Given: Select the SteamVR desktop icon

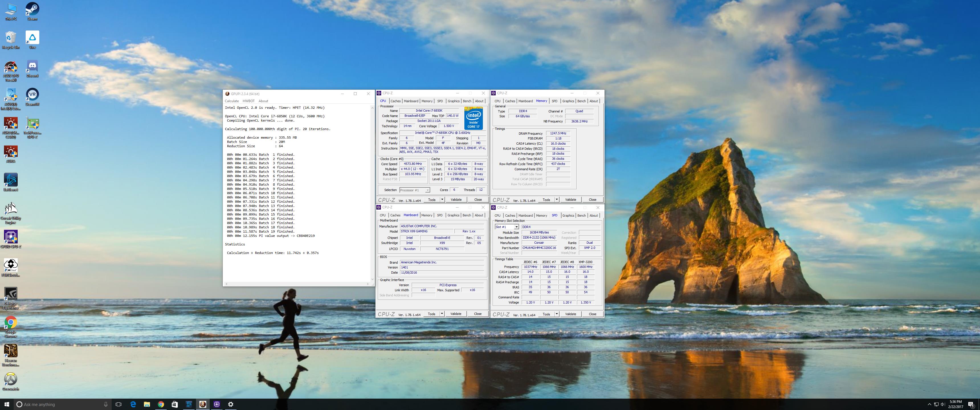Looking at the screenshot, I should pos(32,97).
